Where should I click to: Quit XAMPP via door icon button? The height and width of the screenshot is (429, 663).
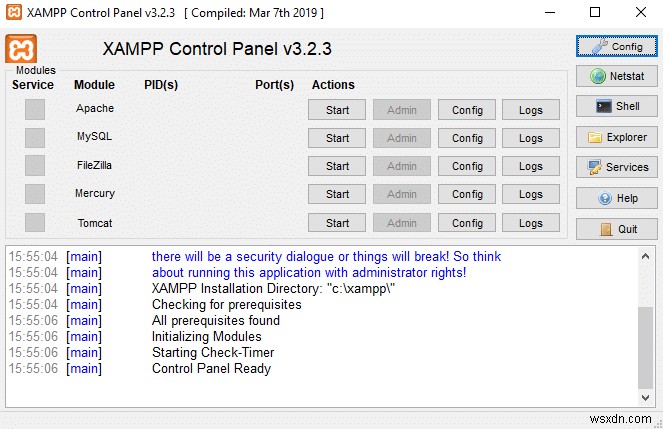point(616,229)
